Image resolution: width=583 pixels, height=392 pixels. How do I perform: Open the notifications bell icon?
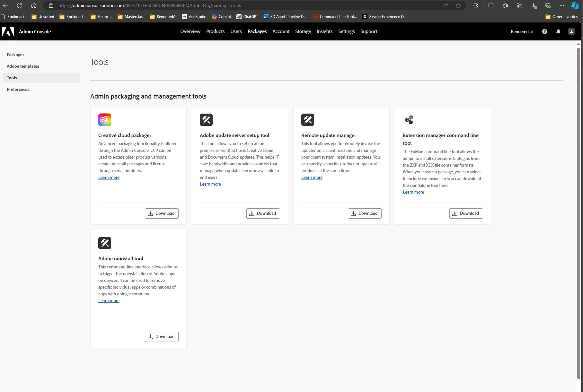[x=558, y=31]
